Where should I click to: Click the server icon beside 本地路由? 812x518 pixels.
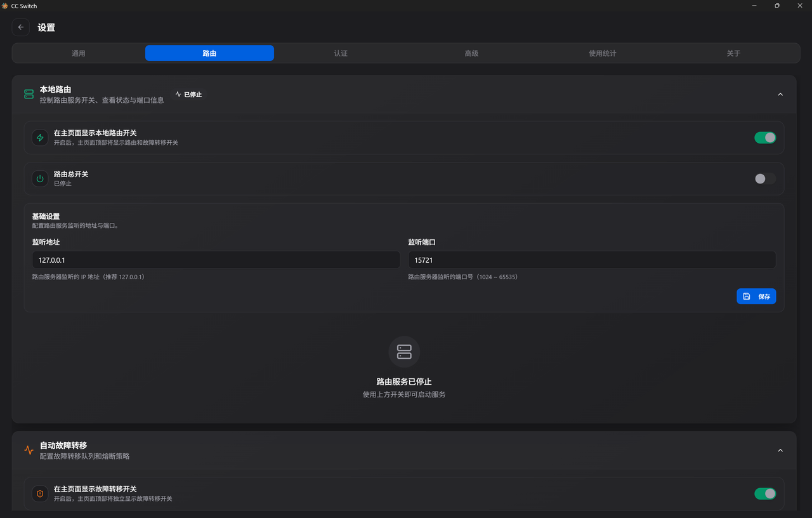(29, 94)
